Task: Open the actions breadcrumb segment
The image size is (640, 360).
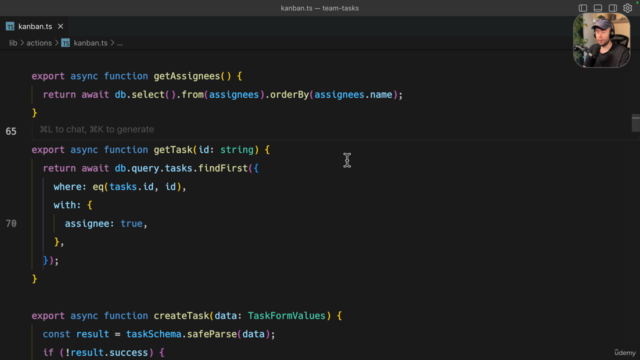Action: tap(39, 43)
